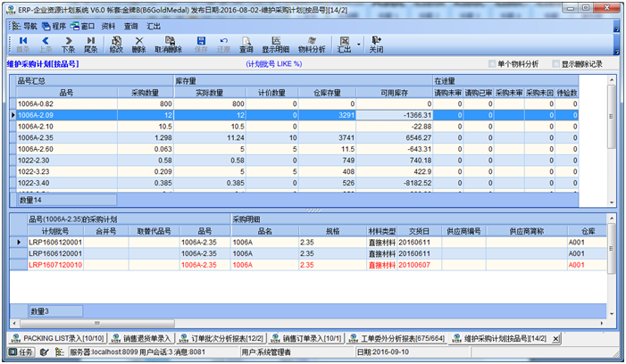The image size is (626, 364).
Task: Select row 1022-2.30
Action: (294, 161)
